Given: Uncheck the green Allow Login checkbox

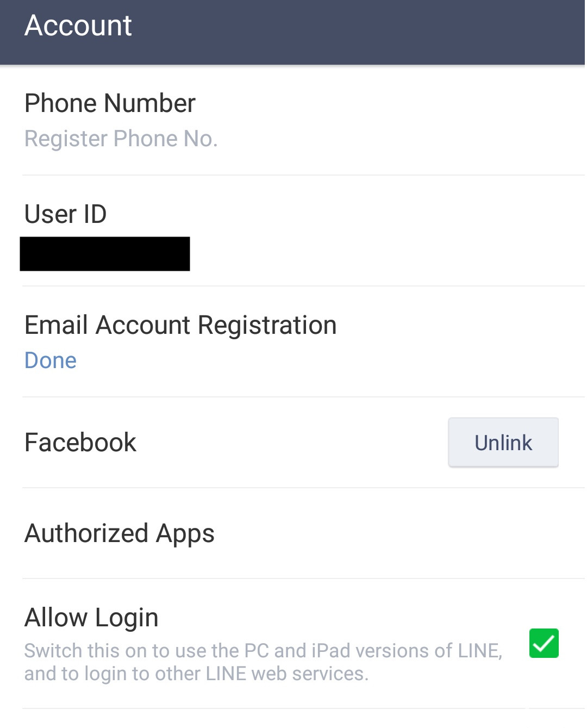Looking at the screenshot, I should [544, 643].
